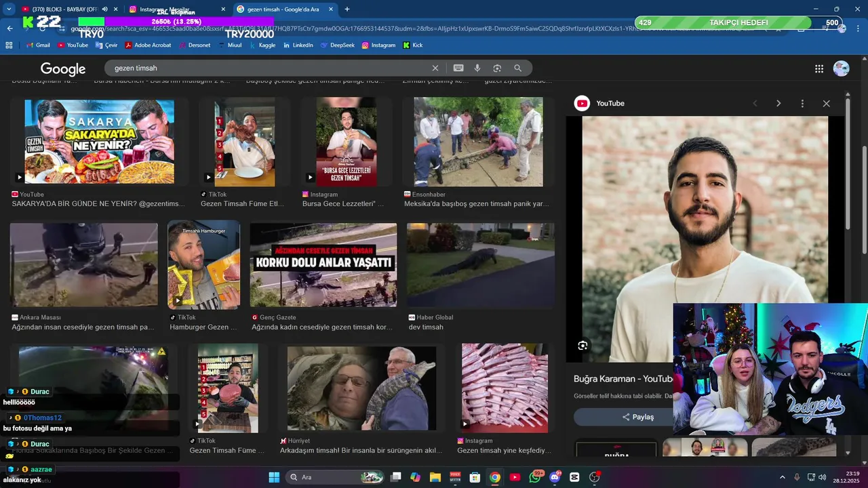This screenshot has height=488, width=868.
Task: Show next image in preview panel
Action: [x=778, y=103]
